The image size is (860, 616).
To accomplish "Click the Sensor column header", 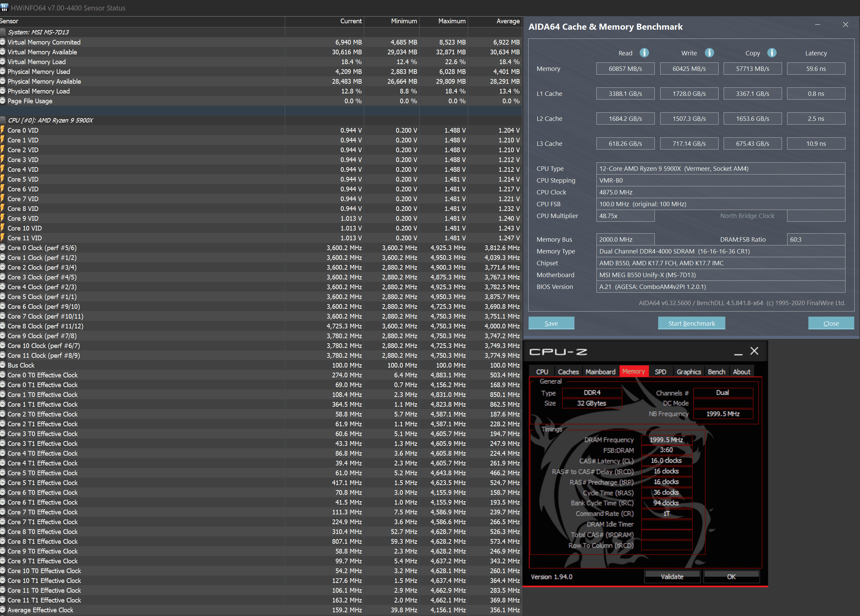I will (x=142, y=21).
